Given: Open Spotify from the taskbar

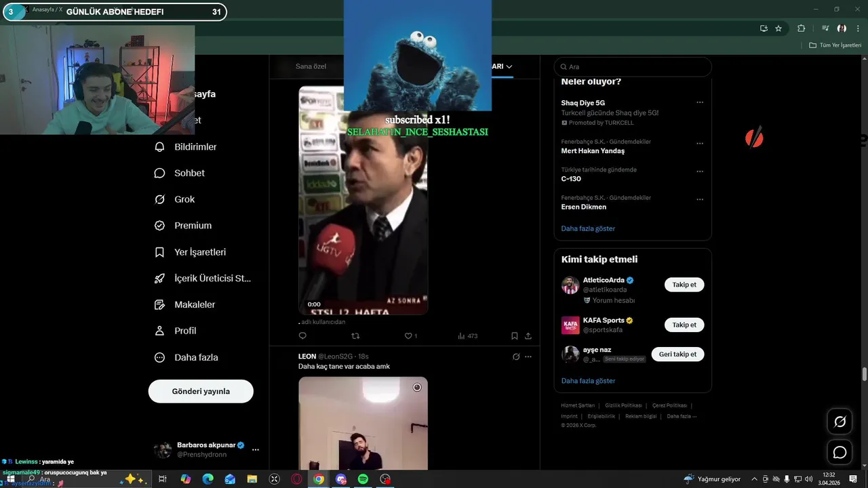Looking at the screenshot, I should (x=363, y=479).
